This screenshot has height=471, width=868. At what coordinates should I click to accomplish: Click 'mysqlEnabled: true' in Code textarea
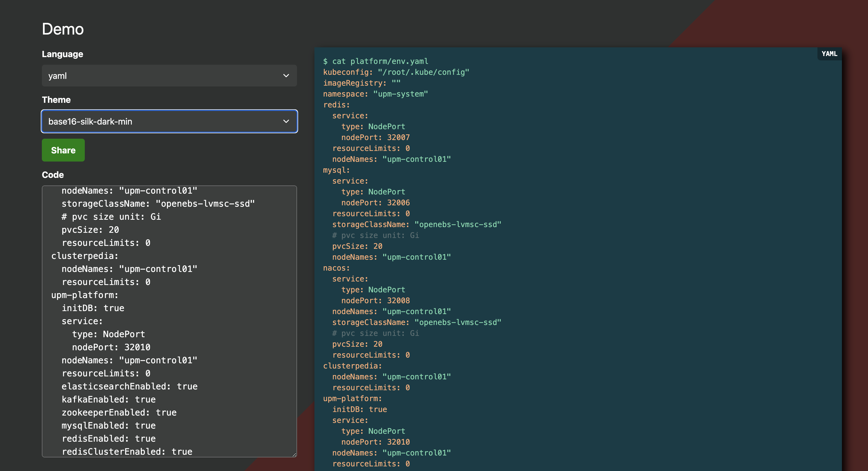pyautogui.click(x=108, y=426)
